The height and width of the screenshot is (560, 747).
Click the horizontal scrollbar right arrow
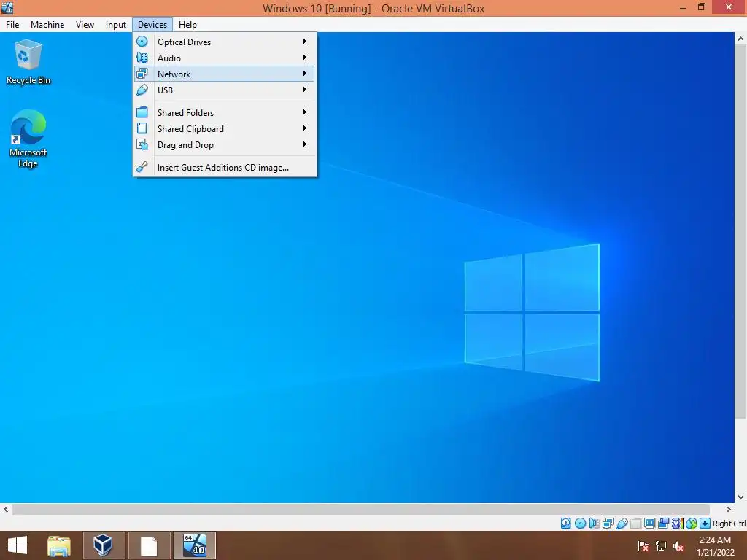(729, 510)
